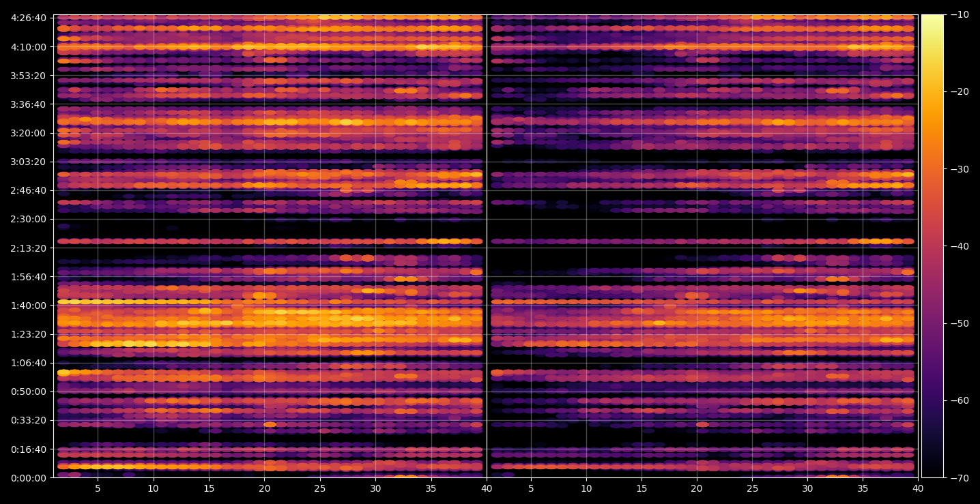Click the −30 colorbar tick label
This screenshot has width=980, height=504.
click(x=960, y=168)
